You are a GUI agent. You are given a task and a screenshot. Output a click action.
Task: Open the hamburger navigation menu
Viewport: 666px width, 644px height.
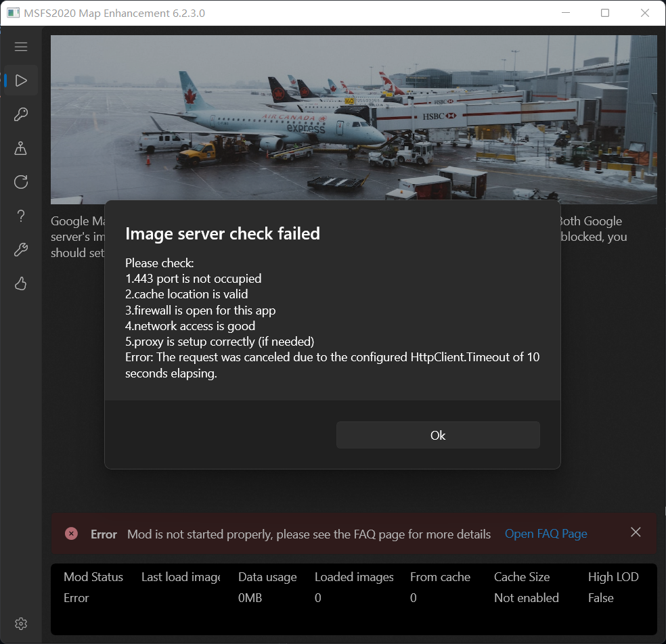click(20, 46)
